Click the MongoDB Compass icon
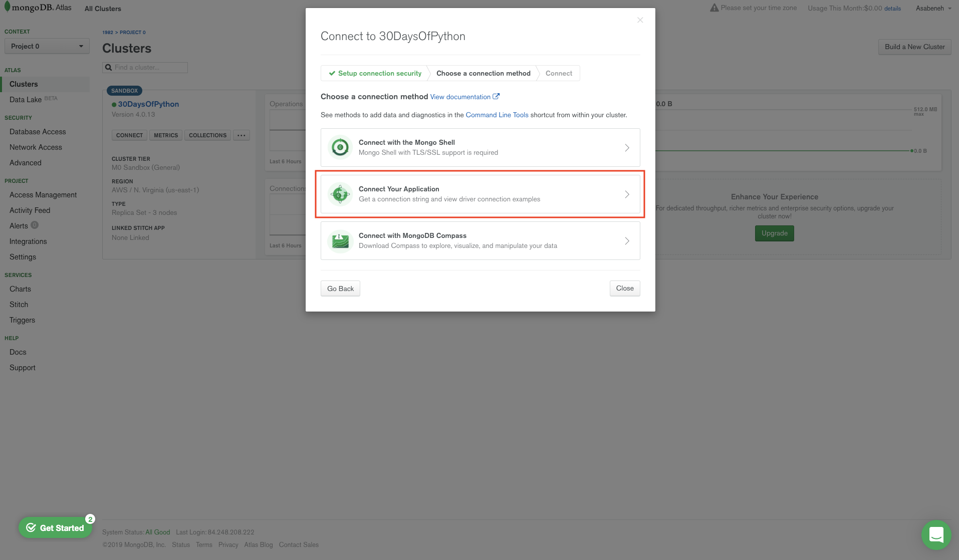This screenshot has width=959, height=560. 340,241
